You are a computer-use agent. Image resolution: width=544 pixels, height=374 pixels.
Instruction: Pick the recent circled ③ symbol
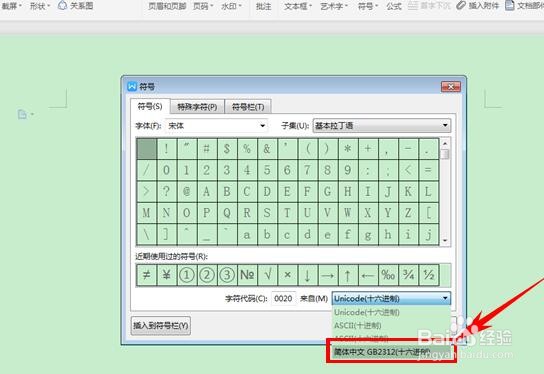pyautogui.click(x=227, y=275)
